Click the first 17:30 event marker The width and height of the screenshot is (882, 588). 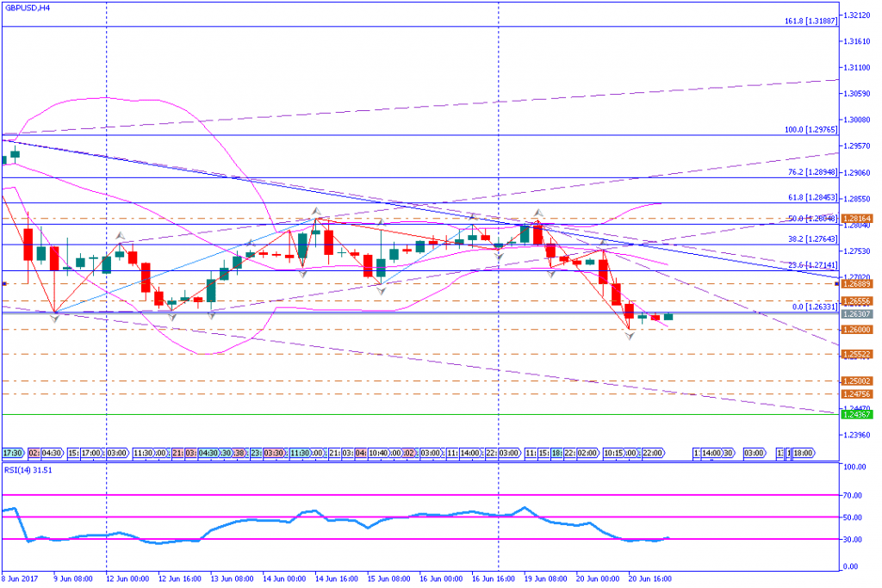click(x=12, y=452)
